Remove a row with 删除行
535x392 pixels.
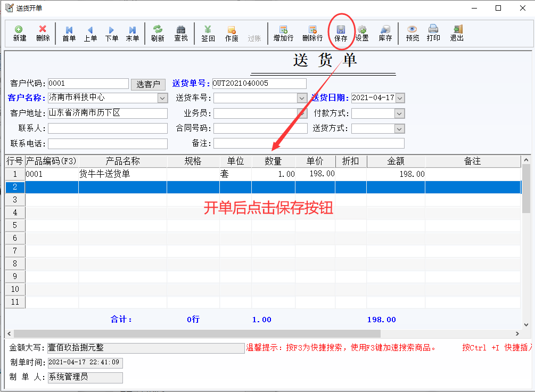(312, 34)
